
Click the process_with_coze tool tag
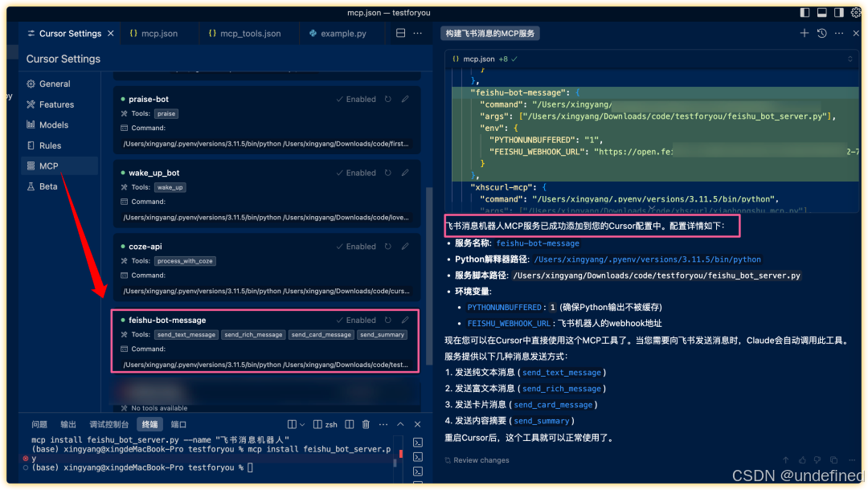(185, 261)
